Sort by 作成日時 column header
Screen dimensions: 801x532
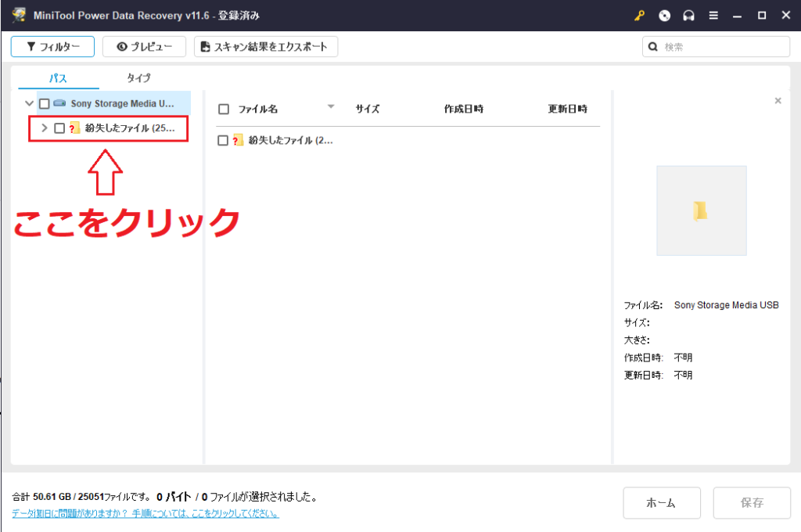pyautogui.click(x=463, y=109)
